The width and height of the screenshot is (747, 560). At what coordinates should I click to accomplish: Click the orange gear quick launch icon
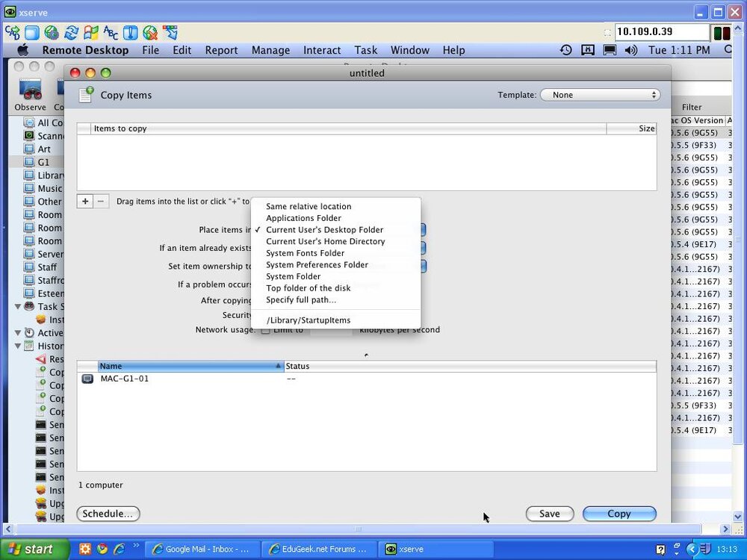(85, 549)
